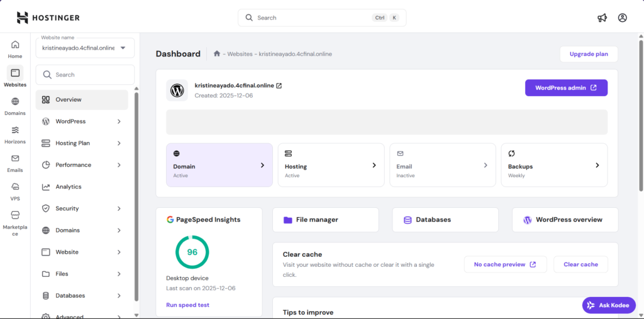Click the Hostinger logo icon
The width and height of the screenshot is (644, 319).
coord(23,18)
